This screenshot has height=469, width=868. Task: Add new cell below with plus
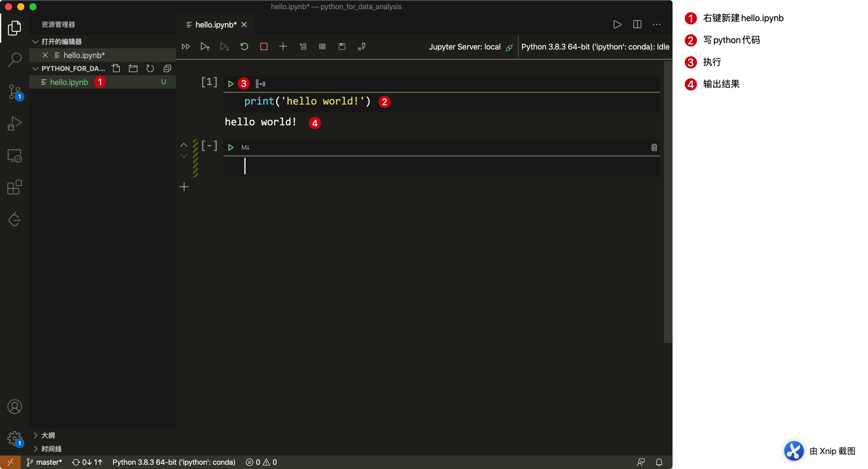pos(184,187)
